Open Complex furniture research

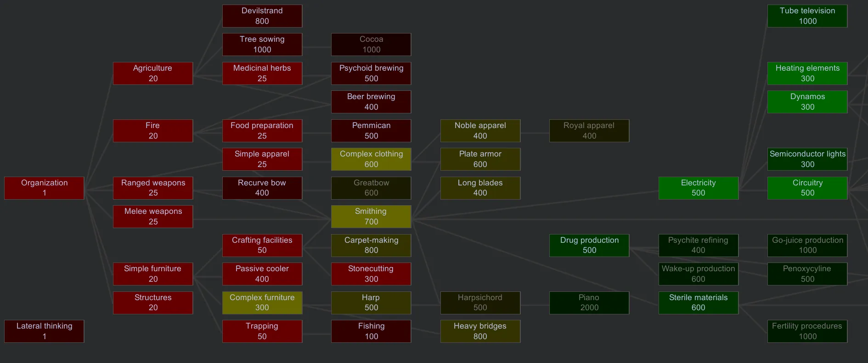coord(262,303)
